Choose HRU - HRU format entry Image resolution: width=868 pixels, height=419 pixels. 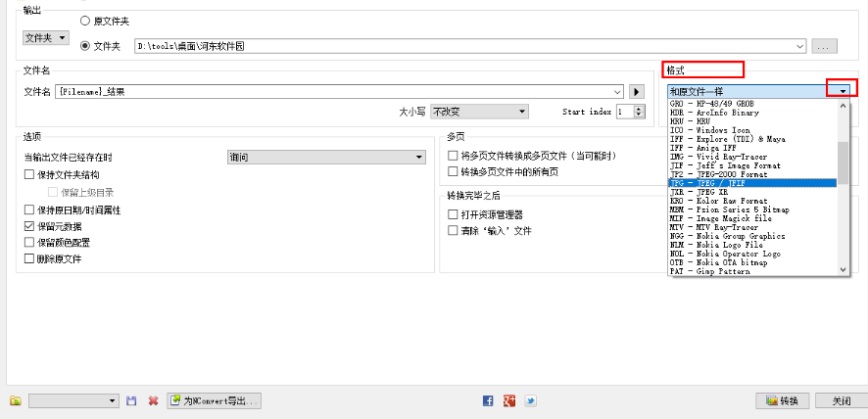click(752, 121)
